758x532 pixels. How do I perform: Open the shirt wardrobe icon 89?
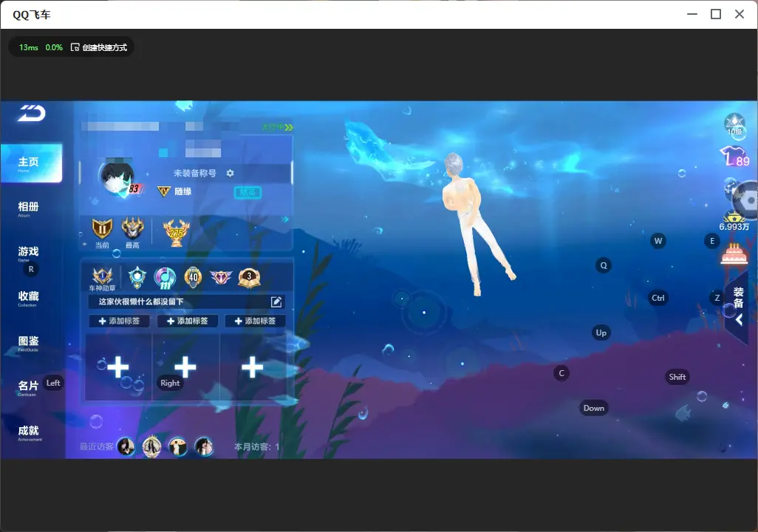pos(735,157)
